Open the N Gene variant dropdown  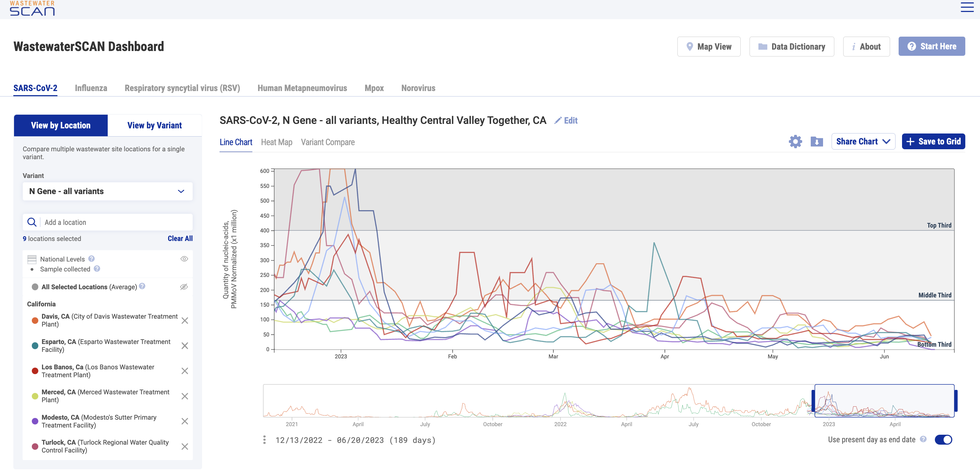click(x=108, y=191)
